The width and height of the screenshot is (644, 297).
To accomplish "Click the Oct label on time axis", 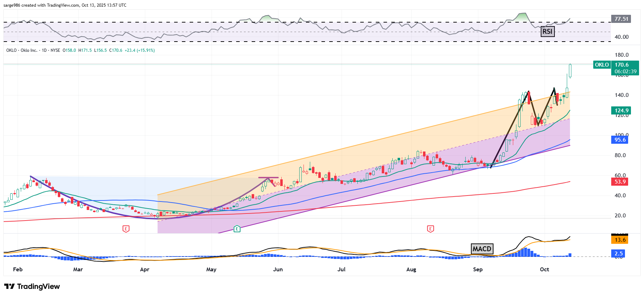I will [544, 270].
